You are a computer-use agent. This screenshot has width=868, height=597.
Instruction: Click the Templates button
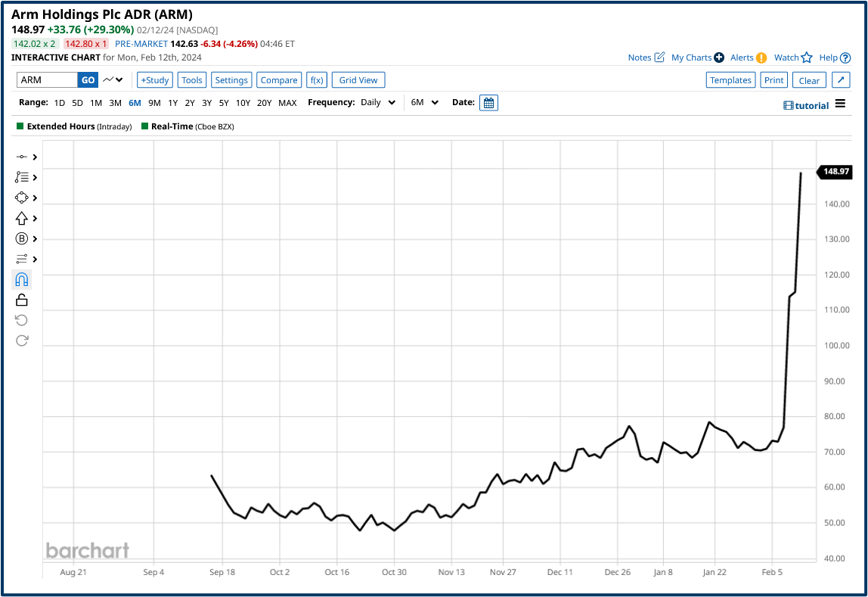tap(730, 79)
